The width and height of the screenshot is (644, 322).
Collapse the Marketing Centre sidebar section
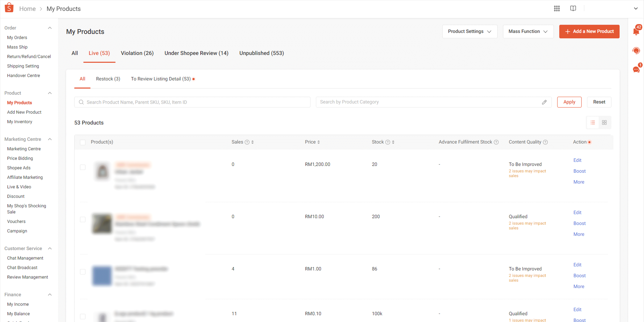click(50, 139)
